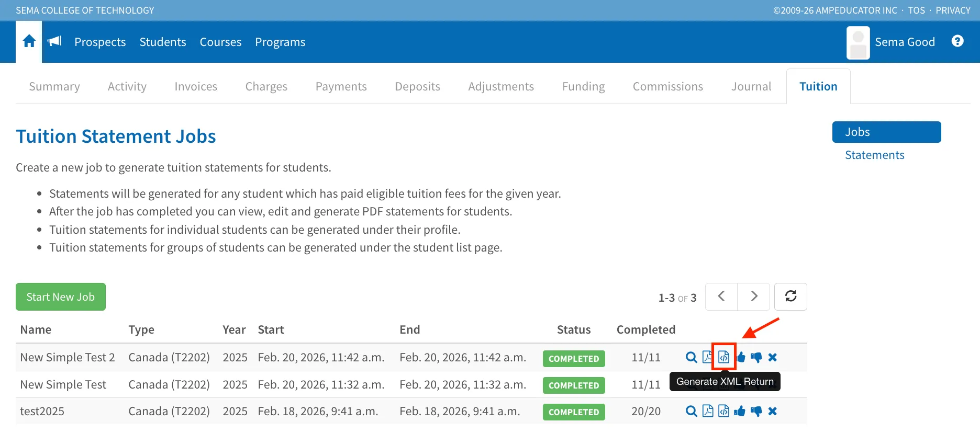Select the Tuition tab
Screen dimensions: 980x433
[818, 86]
